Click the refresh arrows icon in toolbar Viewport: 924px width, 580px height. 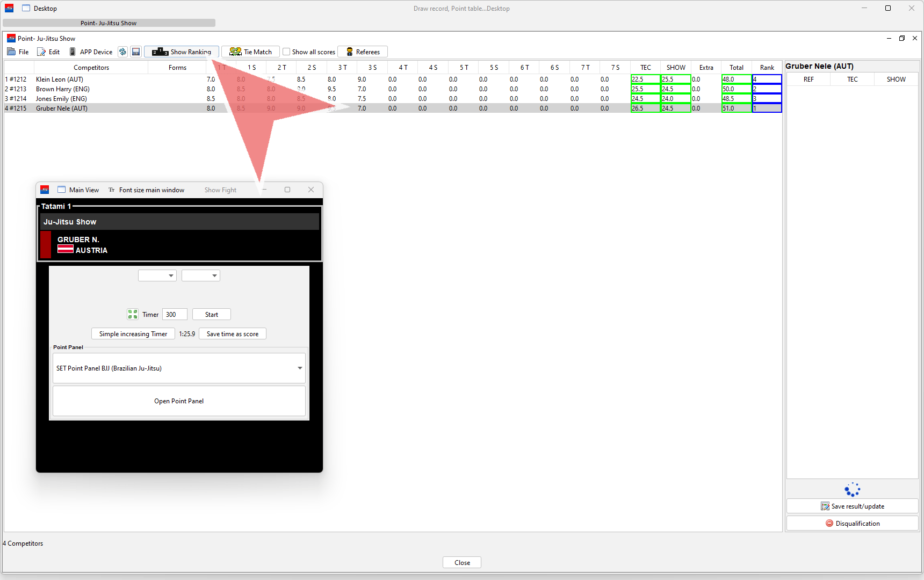coord(122,52)
